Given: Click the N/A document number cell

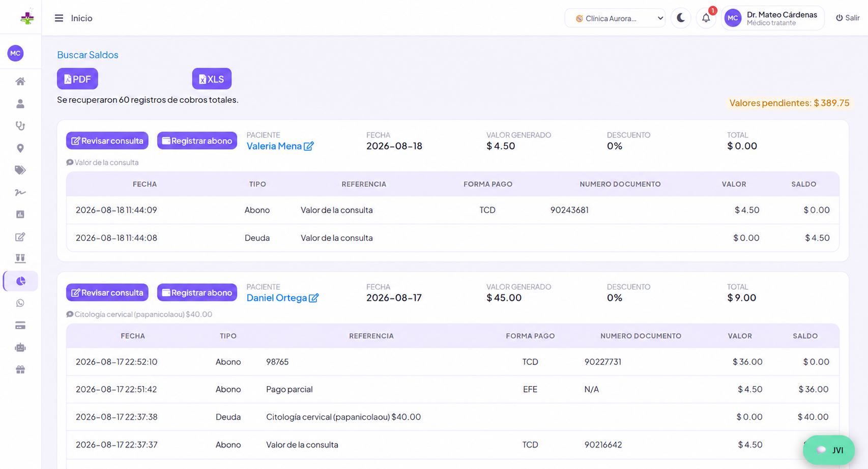Looking at the screenshot, I should pyautogui.click(x=592, y=389).
